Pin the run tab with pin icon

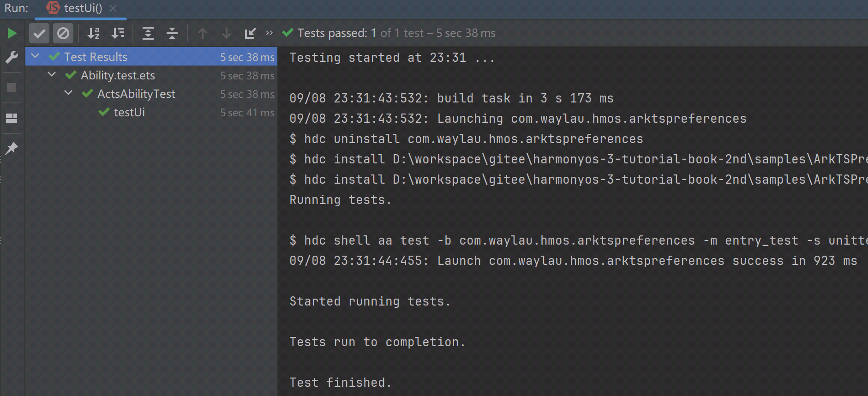point(12,148)
